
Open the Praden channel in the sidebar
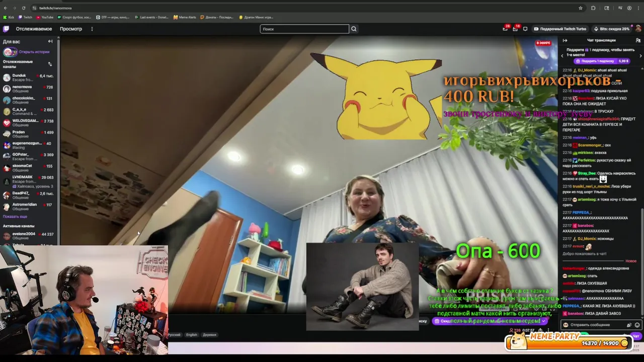pyautogui.click(x=29, y=134)
